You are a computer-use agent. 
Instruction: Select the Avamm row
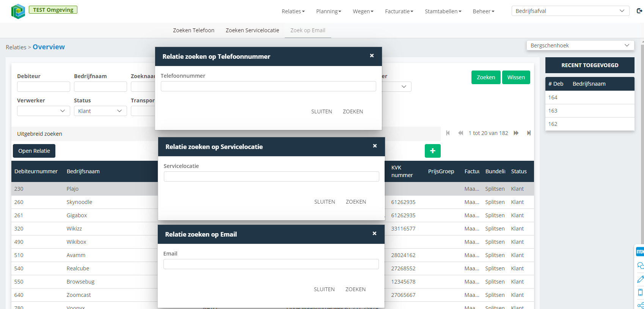[x=273, y=255]
